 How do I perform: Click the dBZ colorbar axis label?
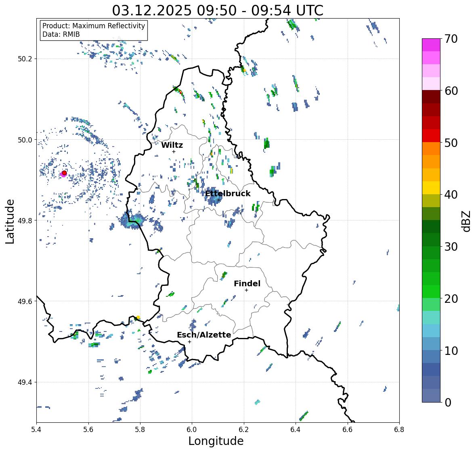tap(466, 221)
